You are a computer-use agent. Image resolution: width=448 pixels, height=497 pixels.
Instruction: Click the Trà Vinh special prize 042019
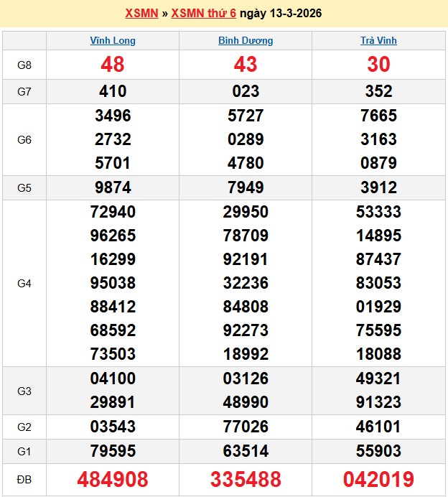[x=378, y=479]
